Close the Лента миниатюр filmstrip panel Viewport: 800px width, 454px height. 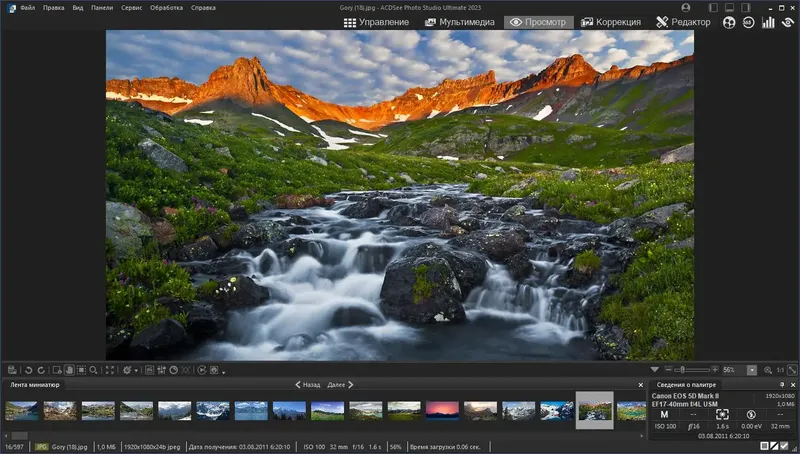tap(641, 385)
